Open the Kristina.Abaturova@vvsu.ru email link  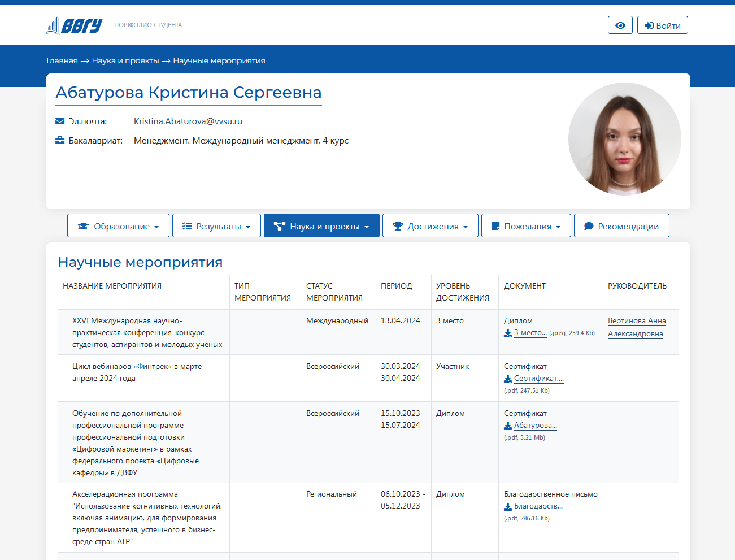pos(188,121)
